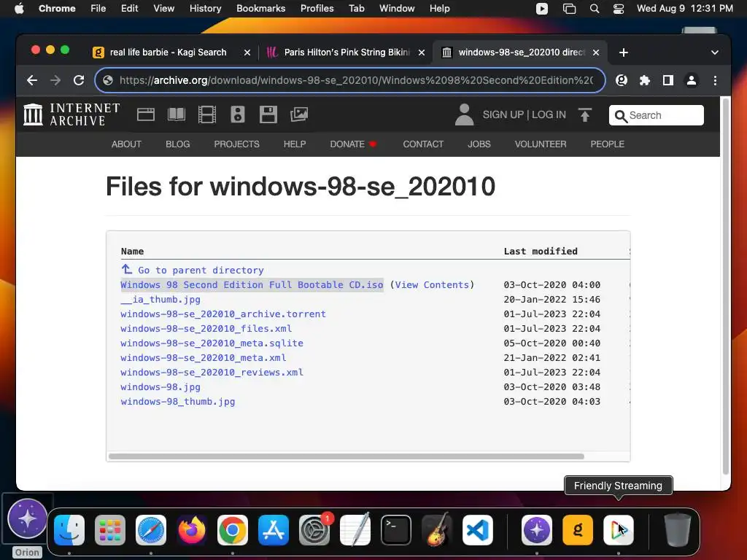Click the user avatar icon
Image resolution: width=747 pixels, height=560 pixels.
tap(464, 114)
